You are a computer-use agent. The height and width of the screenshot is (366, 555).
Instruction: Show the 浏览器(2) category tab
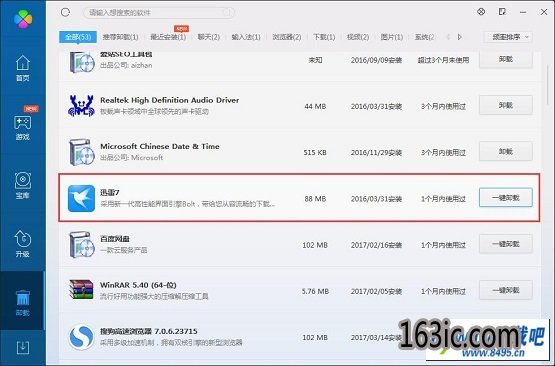click(287, 37)
